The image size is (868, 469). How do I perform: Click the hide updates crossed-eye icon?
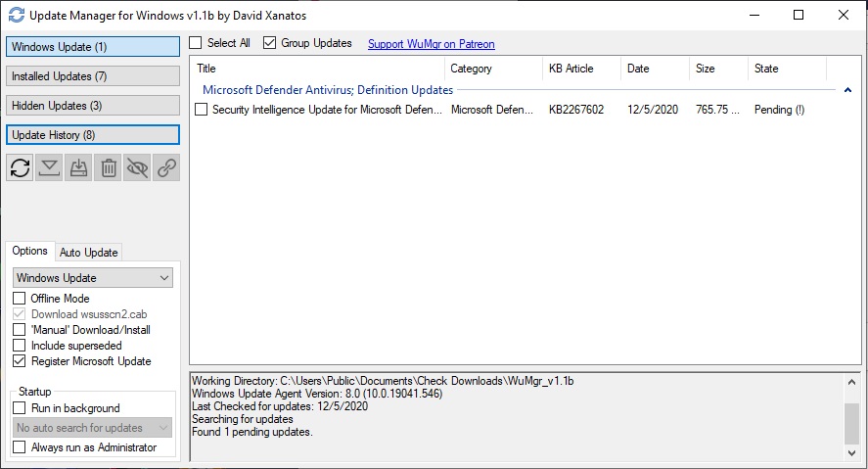click(137, 168)
